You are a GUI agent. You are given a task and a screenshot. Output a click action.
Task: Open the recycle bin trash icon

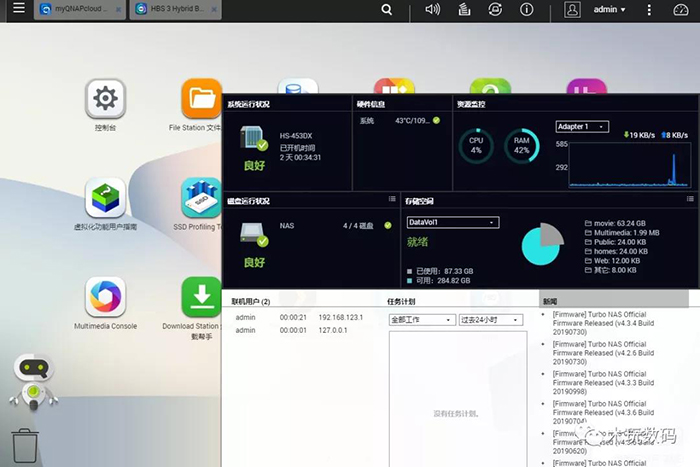tap(25, 445)
